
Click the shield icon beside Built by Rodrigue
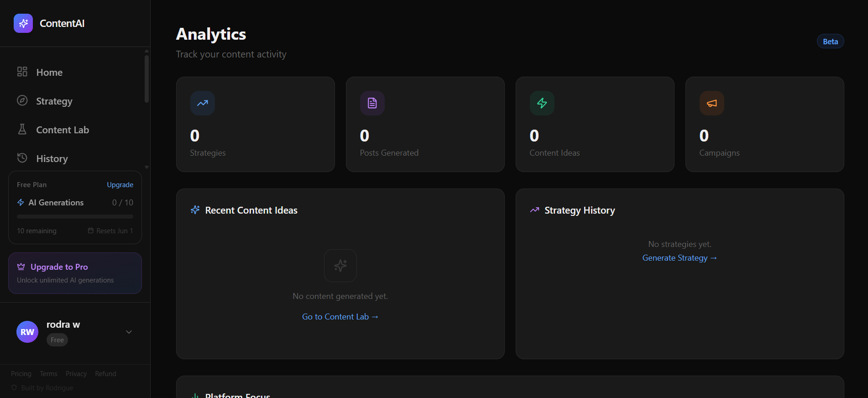pos(14,388)
